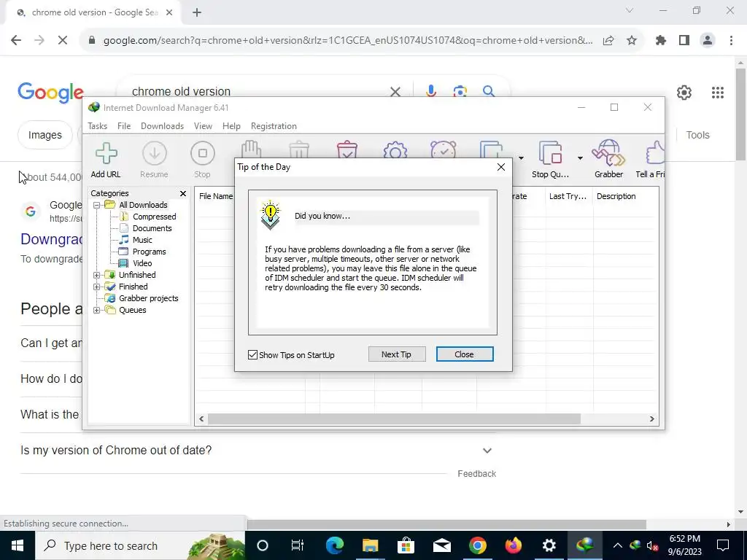Select the Music category
This screenshot has width=747, height=560.
point(142,240)
